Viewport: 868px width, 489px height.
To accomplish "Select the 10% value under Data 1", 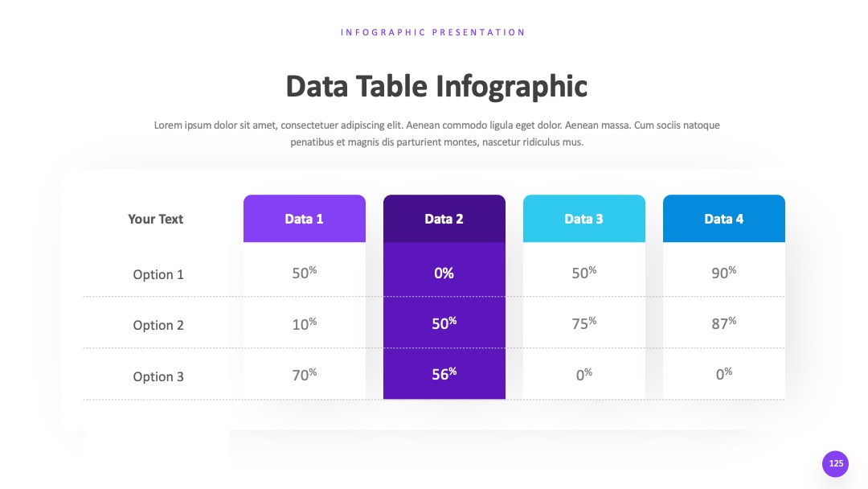I will pos(305,323).
